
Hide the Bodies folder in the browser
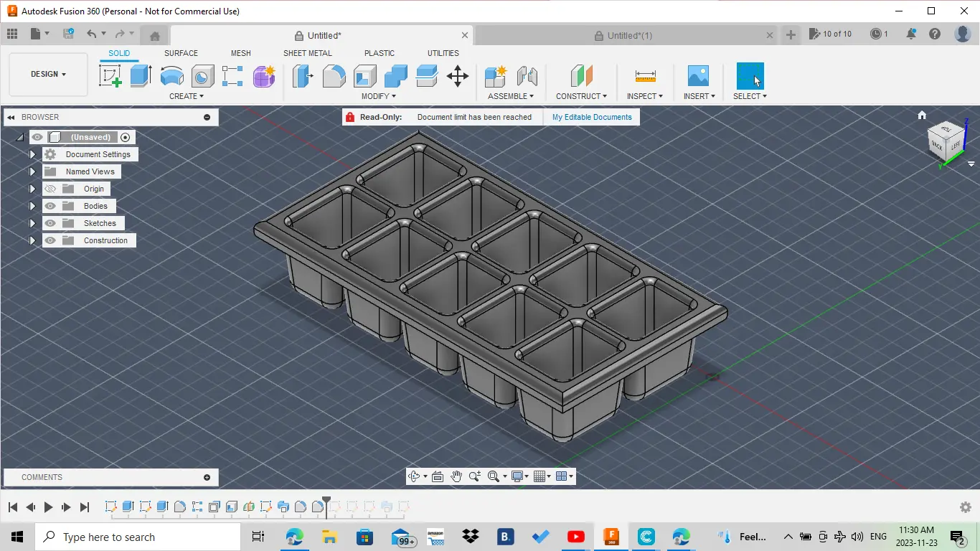tap(50, 206)
